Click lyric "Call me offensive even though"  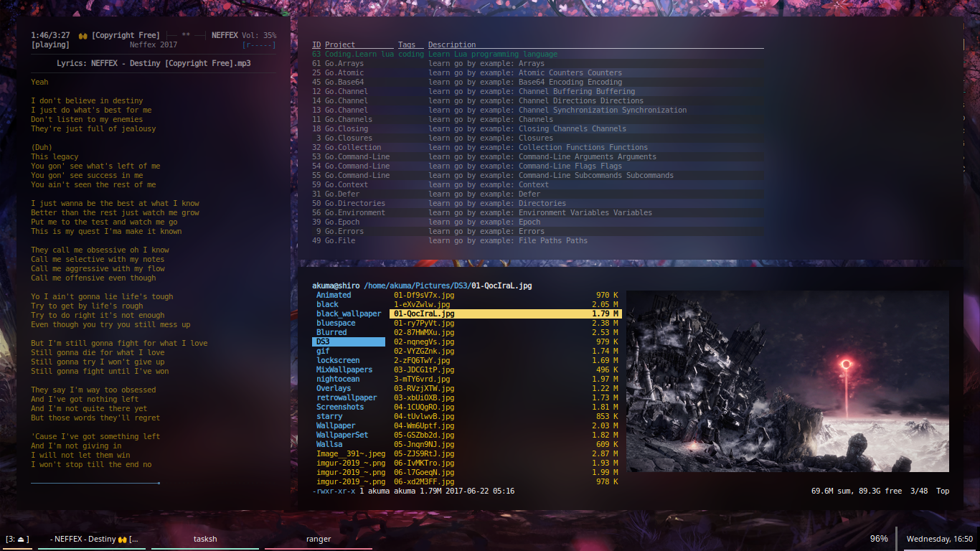point(93,278)
